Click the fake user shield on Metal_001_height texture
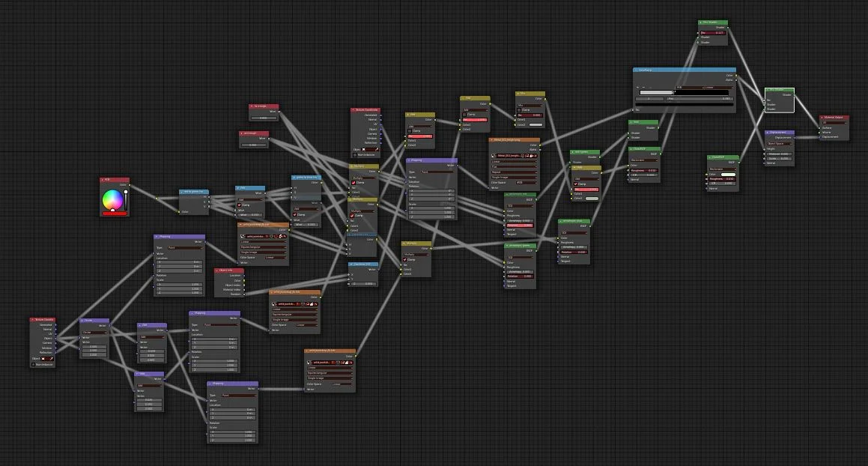868x466 pixels. click(x=527, y=156)
